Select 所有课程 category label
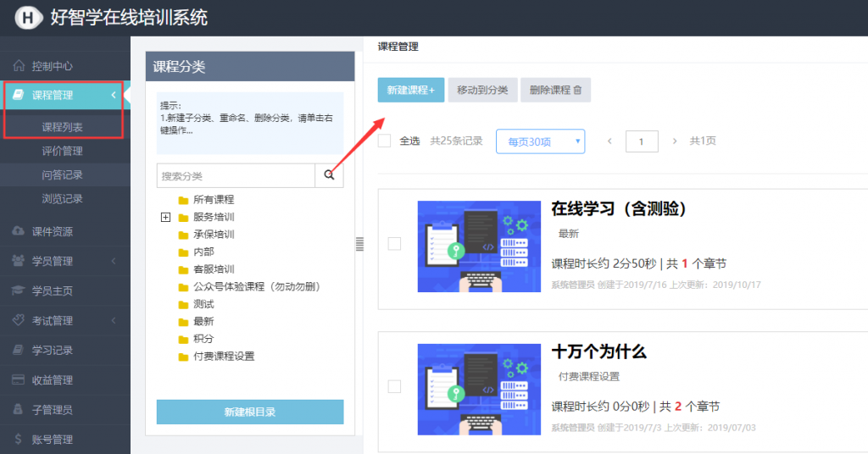Screen dimensions: 868x454 tap(214, 200)
